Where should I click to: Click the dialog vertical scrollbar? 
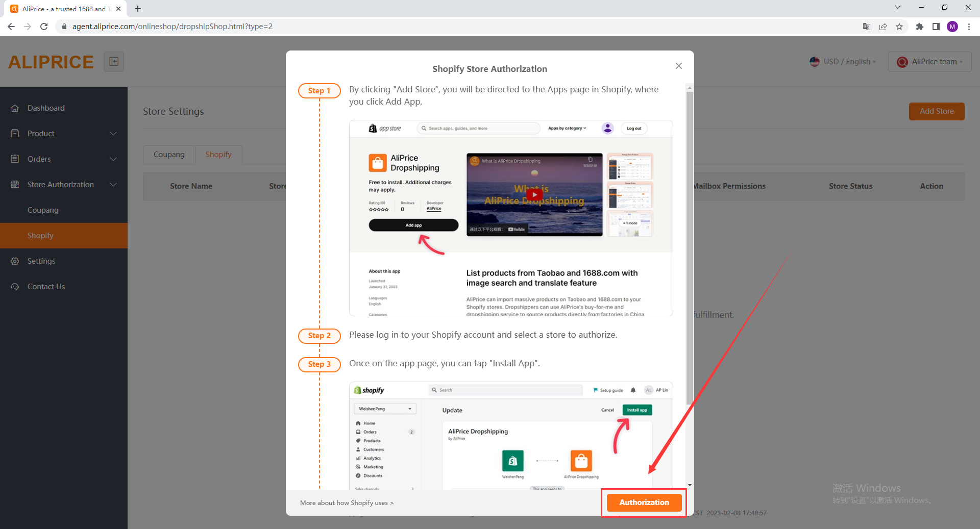tap(690, 247)
